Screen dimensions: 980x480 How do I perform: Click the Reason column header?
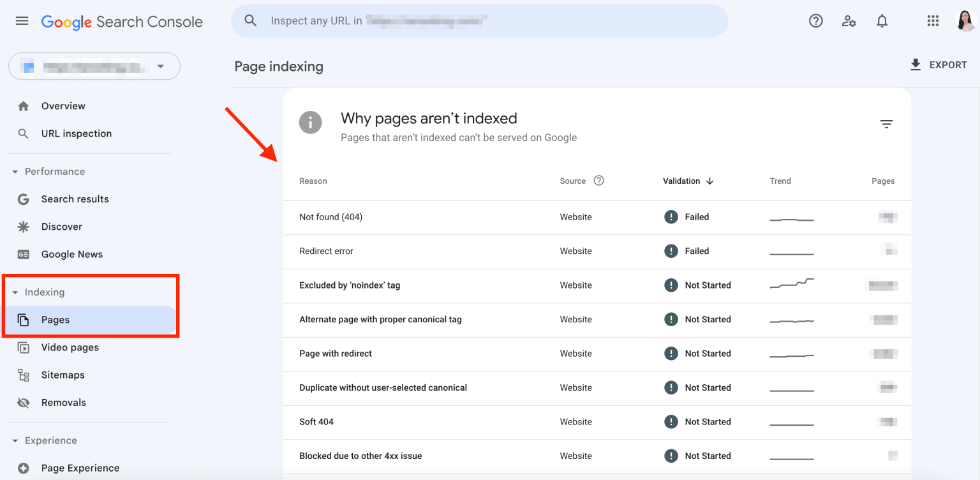313,181
